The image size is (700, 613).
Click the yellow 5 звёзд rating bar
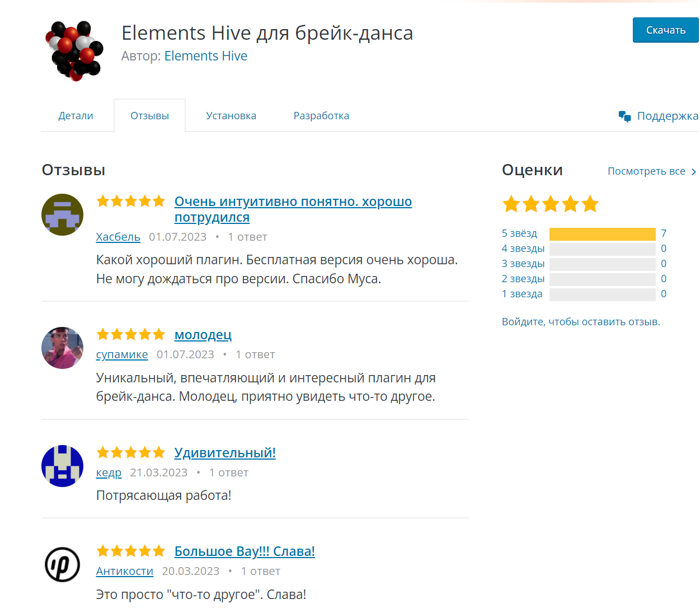pyautogui.click(x=602, y=234)
